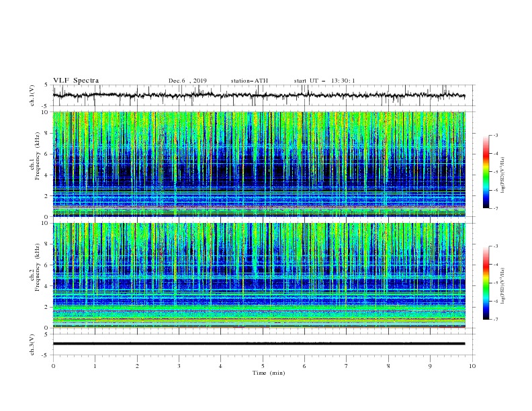Click the time axis tick label '3'
Viewport: 532px width, 411px height.
(179, 366)
